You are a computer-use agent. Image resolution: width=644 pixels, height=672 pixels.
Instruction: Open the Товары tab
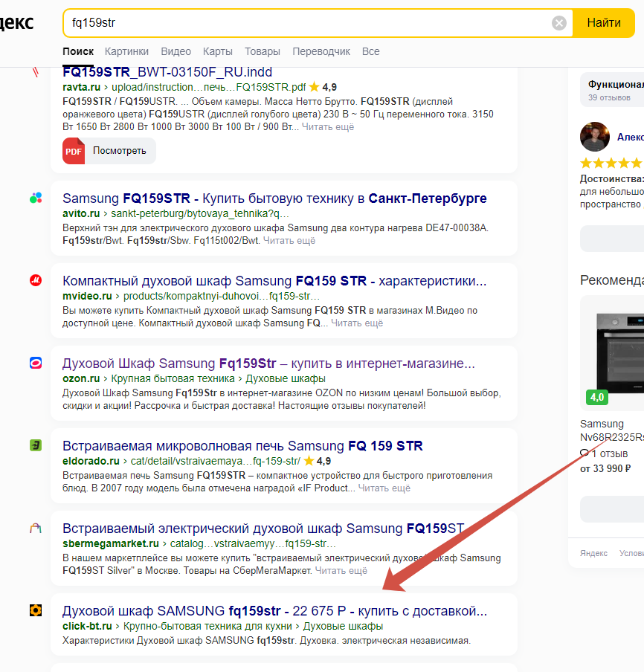click(263, 51)
